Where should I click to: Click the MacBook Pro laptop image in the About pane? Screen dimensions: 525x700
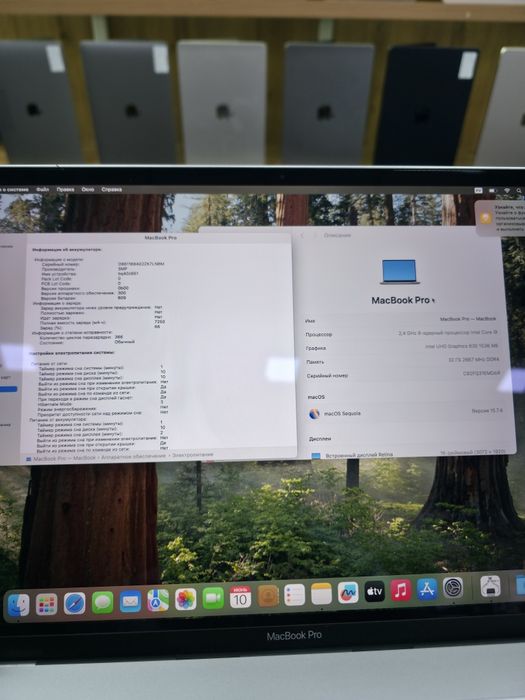[x=400, y=271]
